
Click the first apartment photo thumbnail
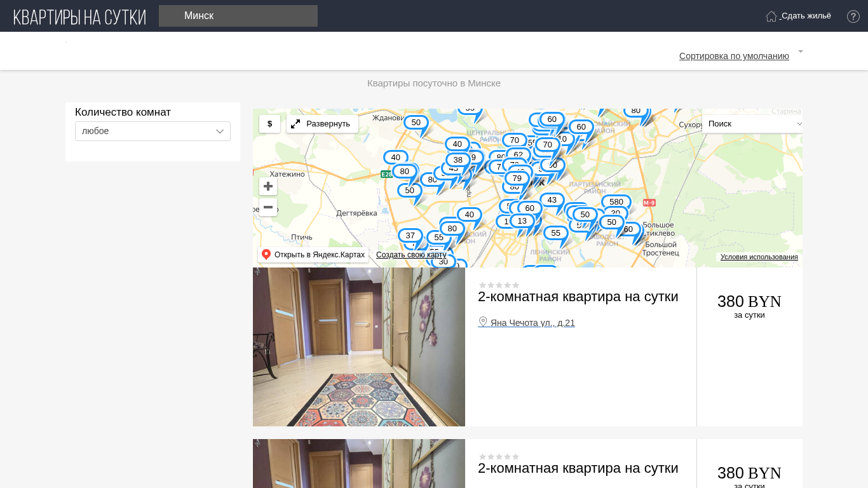point(359,347)
